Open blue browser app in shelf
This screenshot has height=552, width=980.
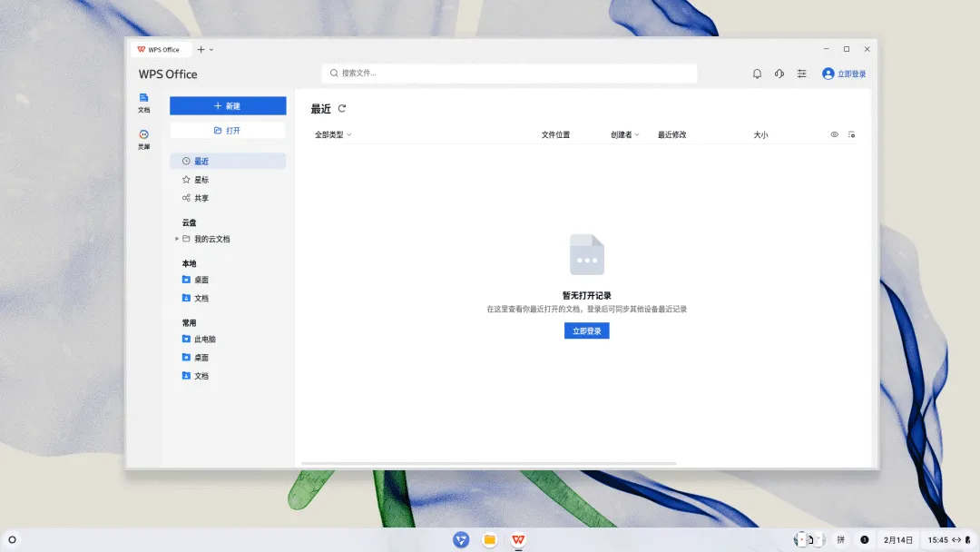461,539
